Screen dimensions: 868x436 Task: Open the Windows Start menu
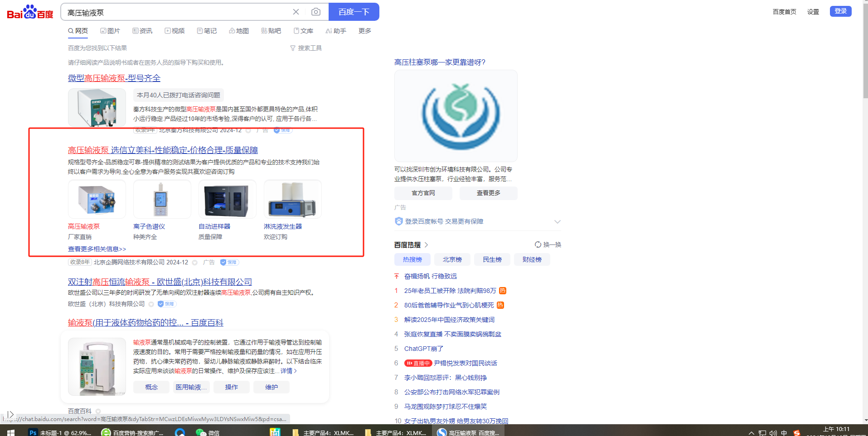(11, 432)
